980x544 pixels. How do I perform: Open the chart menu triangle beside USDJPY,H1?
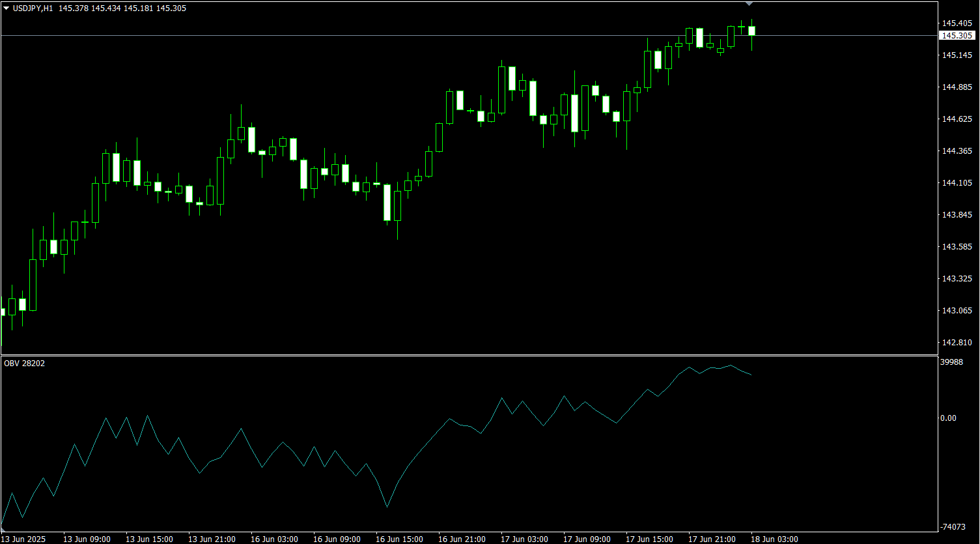(7, 8)
